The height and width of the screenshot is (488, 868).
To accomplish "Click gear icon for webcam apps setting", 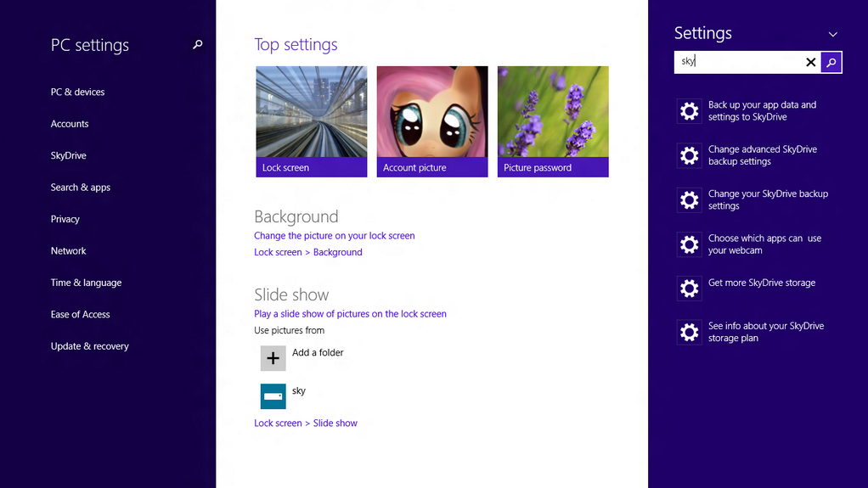I will pos(689,244).
